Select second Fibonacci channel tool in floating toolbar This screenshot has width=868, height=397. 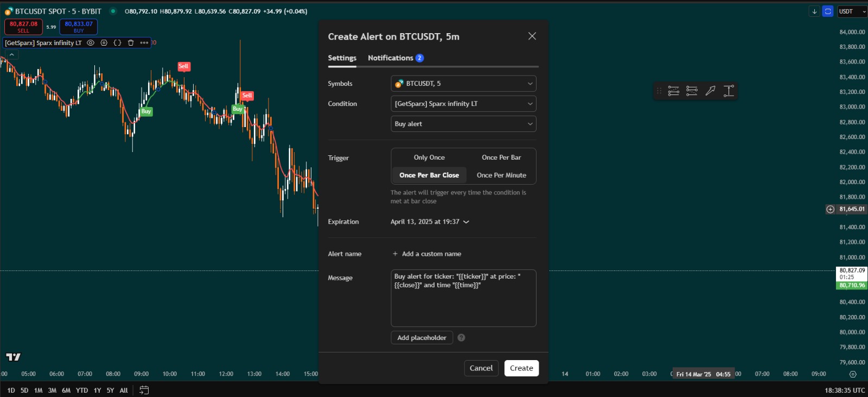[692, 91]
